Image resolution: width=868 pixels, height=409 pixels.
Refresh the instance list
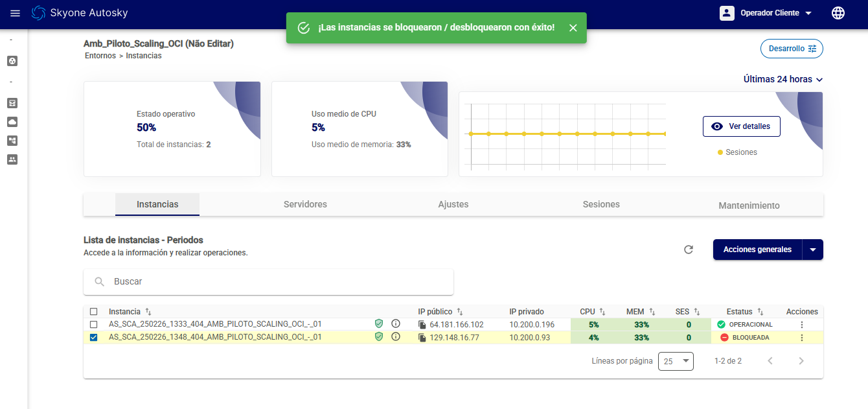tap(689, 250)
